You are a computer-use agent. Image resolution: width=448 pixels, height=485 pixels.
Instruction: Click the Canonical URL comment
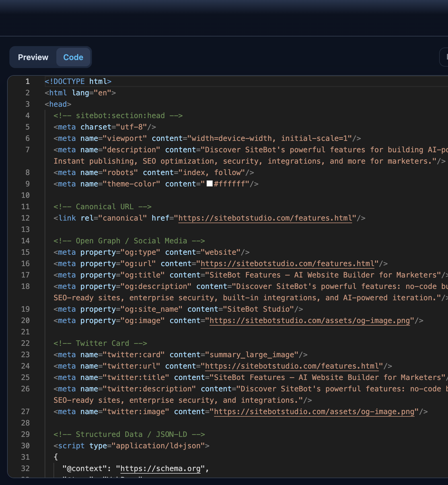pos(102,207)
